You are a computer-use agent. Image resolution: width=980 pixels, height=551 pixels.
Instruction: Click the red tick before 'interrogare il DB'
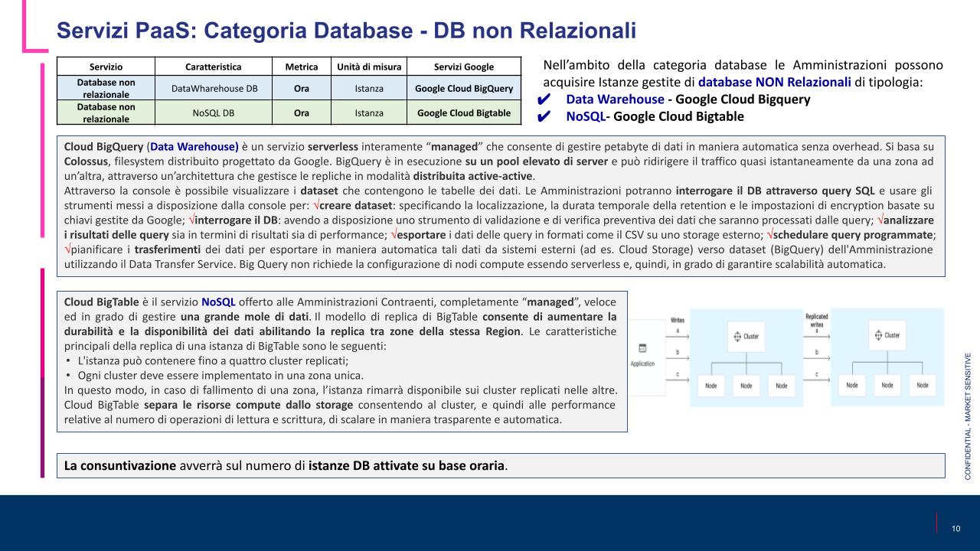click(x=191, y=220)
